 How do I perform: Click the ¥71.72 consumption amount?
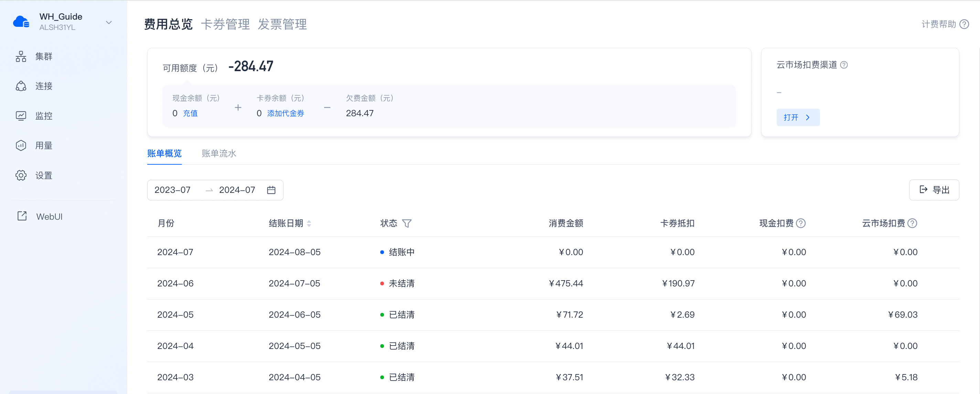569,315
